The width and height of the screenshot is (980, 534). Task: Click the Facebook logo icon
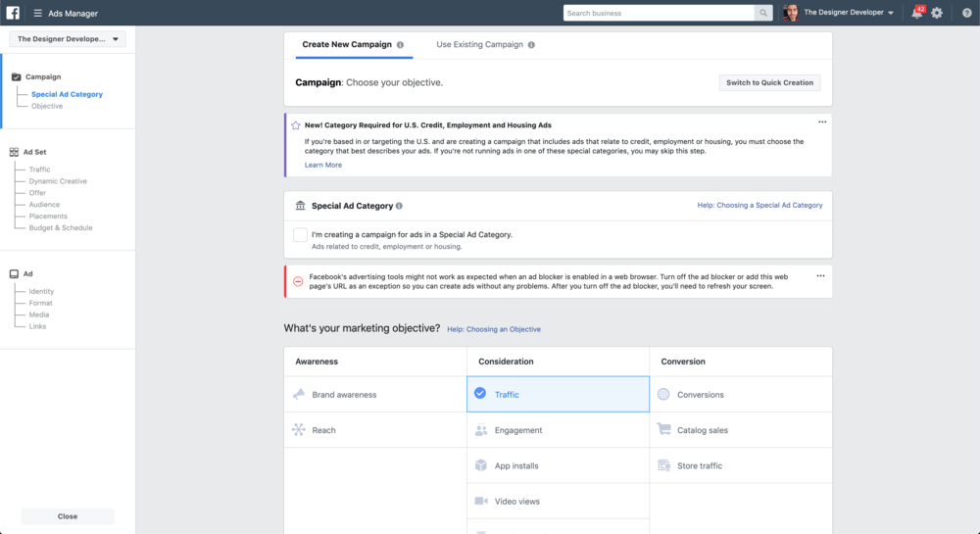(13, 13)
